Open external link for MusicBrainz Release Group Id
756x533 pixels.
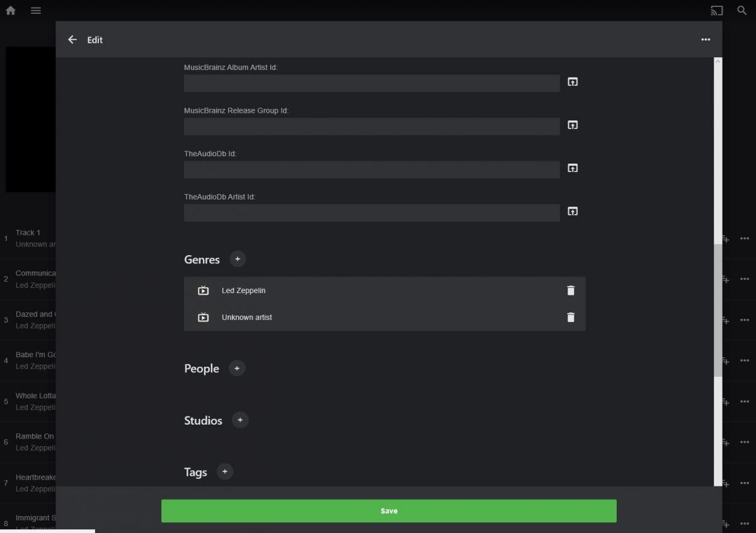(x=572, y=125)
